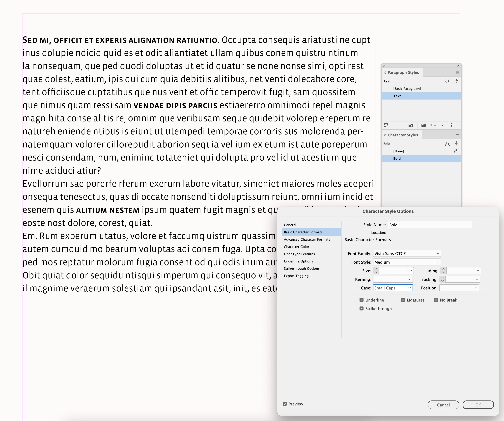Uncheck the Preview checkbox

[x=285, y=404]
